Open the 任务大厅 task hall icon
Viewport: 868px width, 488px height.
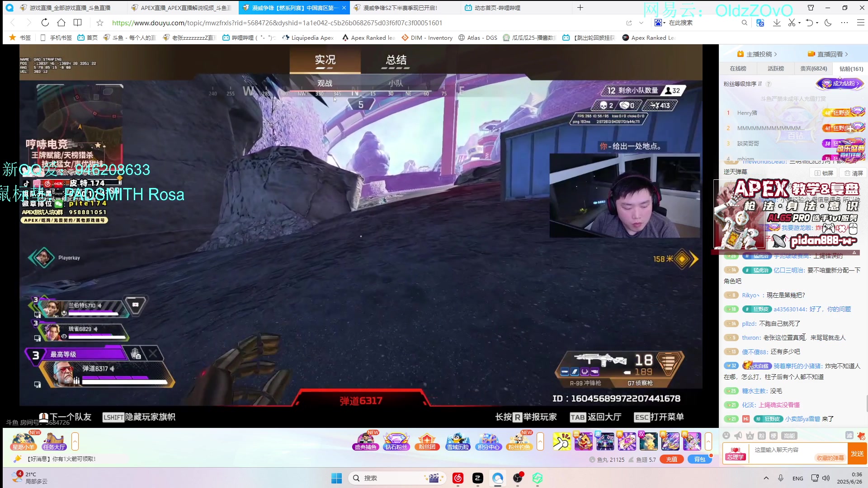point(54,441)
